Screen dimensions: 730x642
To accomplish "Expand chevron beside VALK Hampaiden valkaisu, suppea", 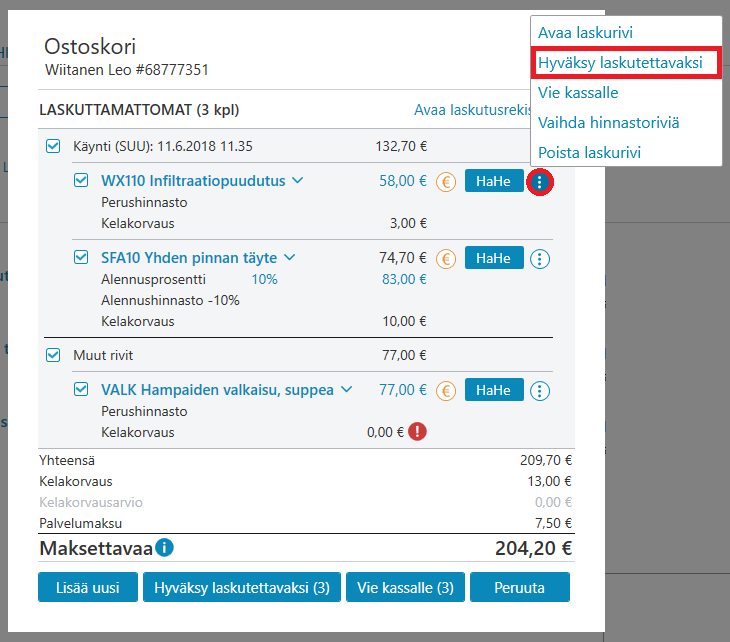I will click(x=346, y=389).
